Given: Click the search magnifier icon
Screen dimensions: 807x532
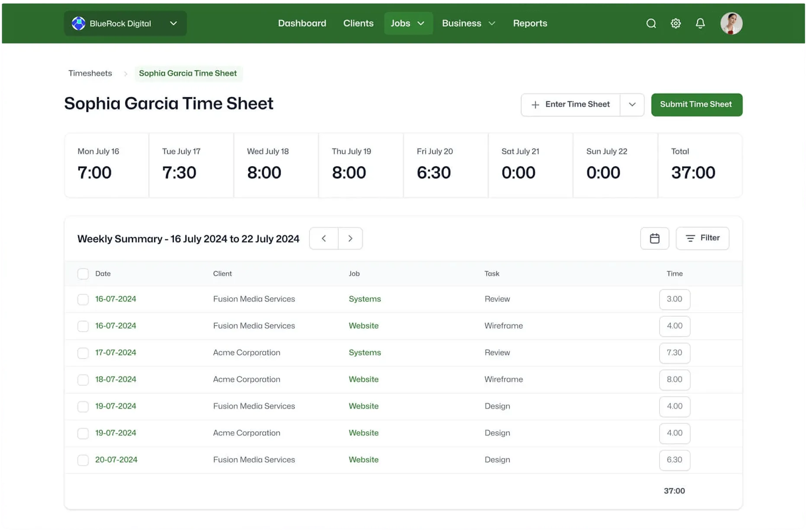Looking at the screenshot, I should coord(651,23).
